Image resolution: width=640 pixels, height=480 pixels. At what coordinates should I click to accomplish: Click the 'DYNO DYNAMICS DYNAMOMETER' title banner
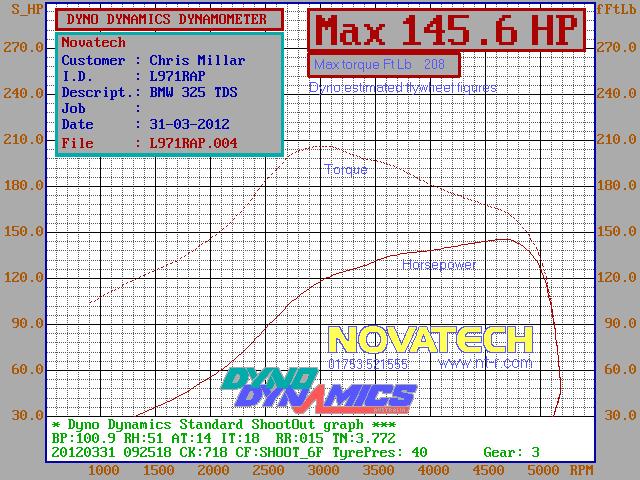point(169,19)
